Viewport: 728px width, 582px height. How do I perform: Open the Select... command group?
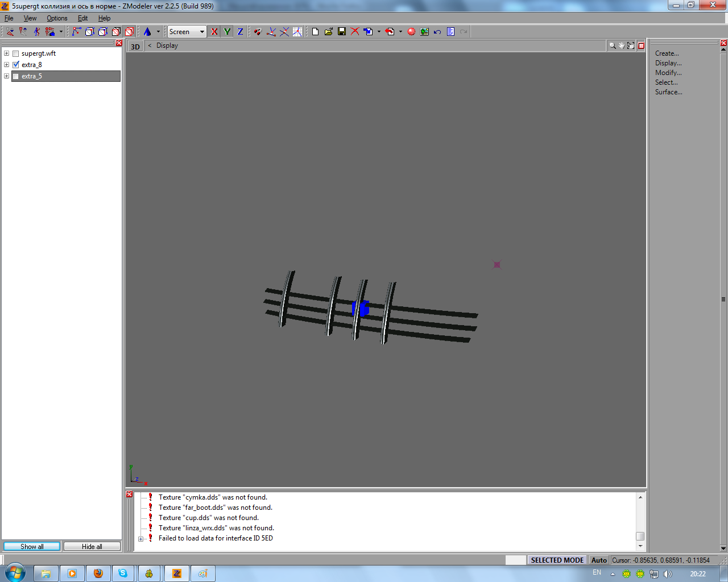(x=667, y=82)
